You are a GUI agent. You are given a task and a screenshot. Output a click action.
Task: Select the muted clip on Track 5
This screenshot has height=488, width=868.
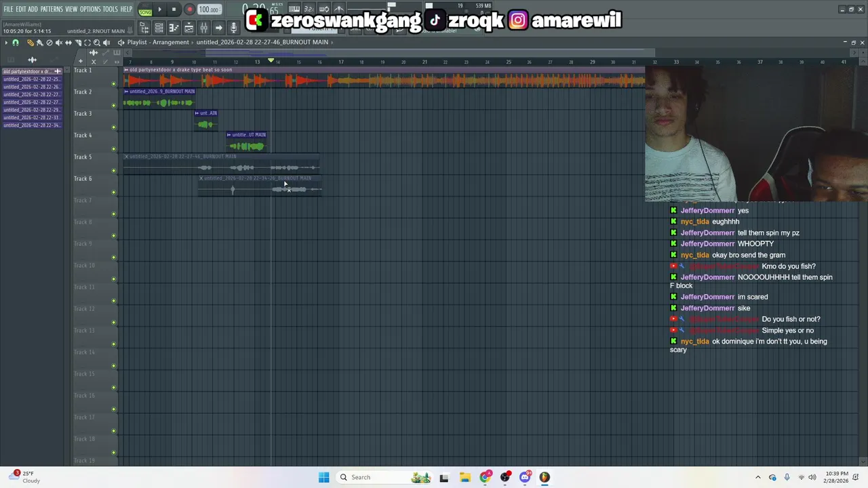221,164
